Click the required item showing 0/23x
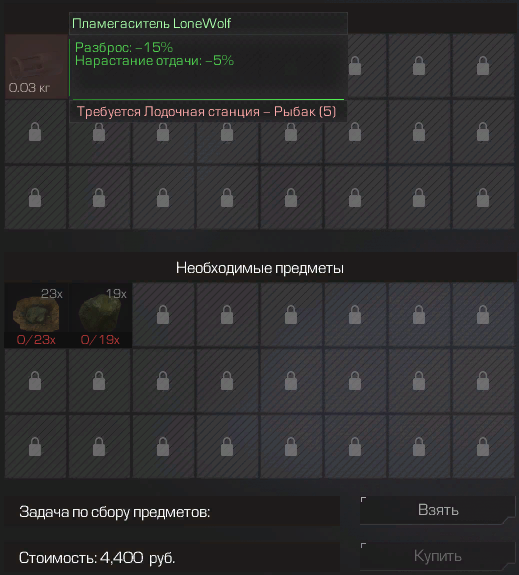 (36, 315)
